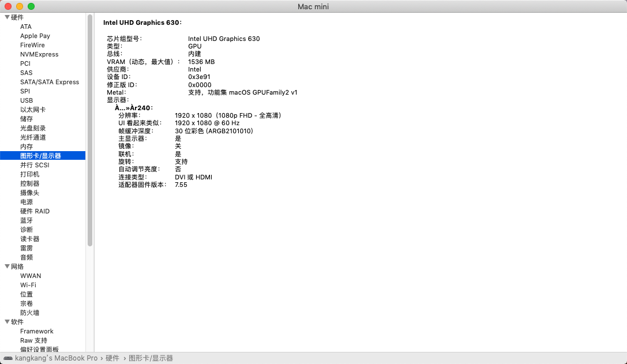This screenshot has width=627, height=364.
Task: Select 以太网卡 in sidebar
Action: (33, 110)
